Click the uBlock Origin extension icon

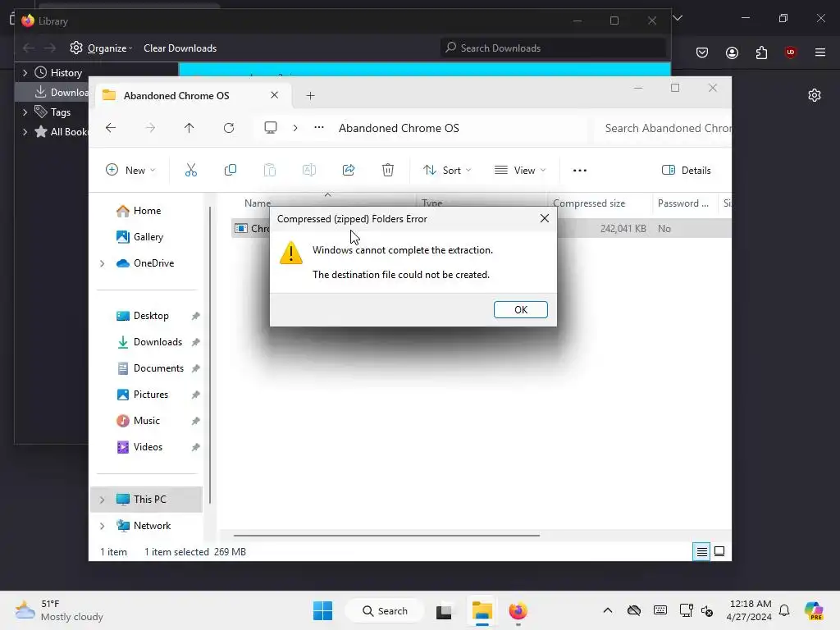coord(790,52)
